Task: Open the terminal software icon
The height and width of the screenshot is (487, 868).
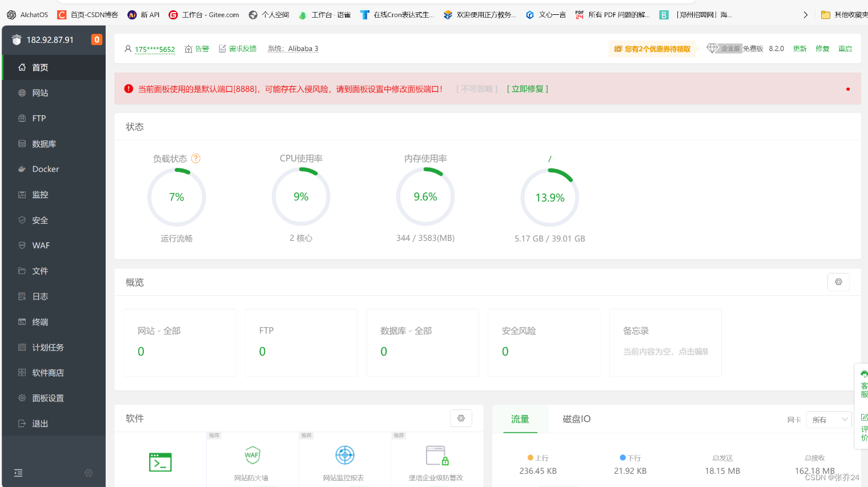Action: coord(160,462)
